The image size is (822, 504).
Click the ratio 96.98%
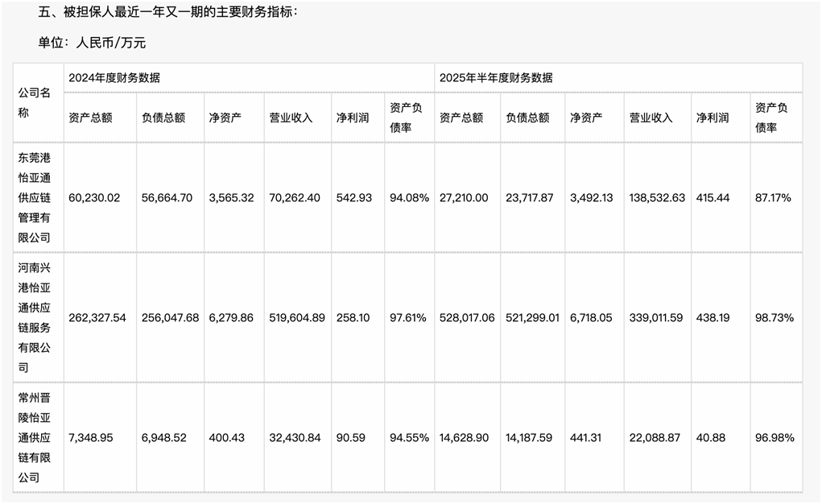774,437
